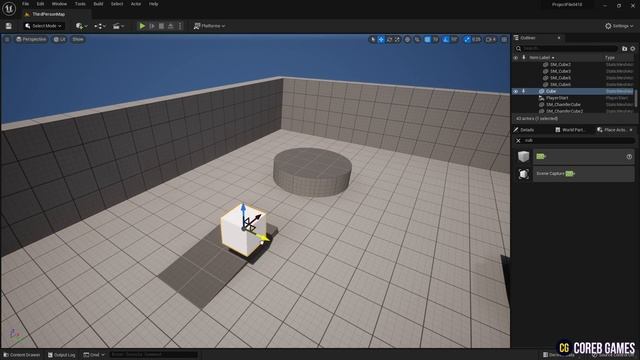The width and height of the screenshot is (640, 360).
Task: Open the Edit menu
Action: pyautogui.click(x=40, y=4)
